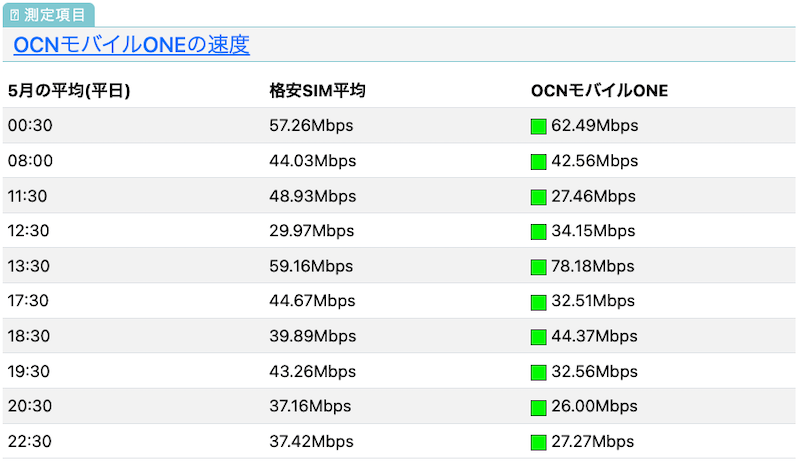The height and width of the screenshot is (463, 800).
Task: Select the 12:30 time cell
Action: 29,231
